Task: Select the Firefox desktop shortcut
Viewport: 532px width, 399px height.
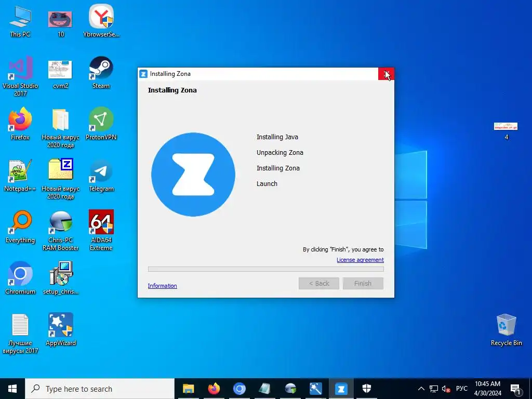Action: tap(20, 124)
